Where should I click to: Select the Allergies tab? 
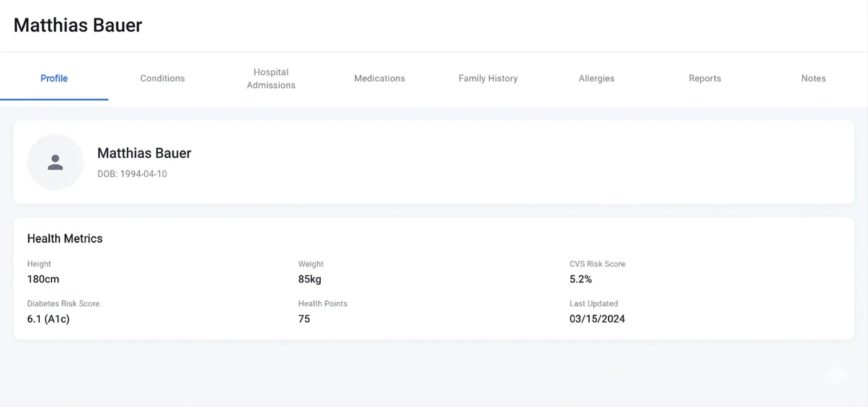click(597, 78)
